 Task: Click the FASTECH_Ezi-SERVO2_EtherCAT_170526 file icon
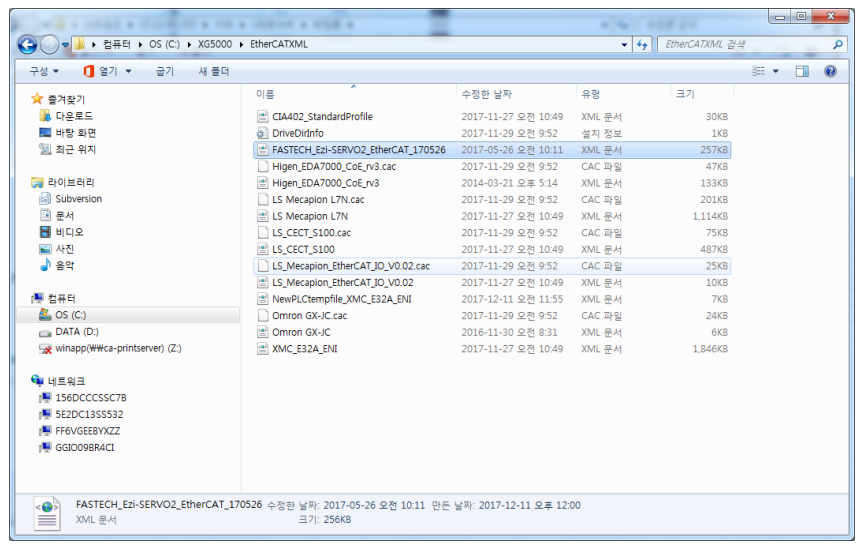pyautogui.click(x=263, y=150)
